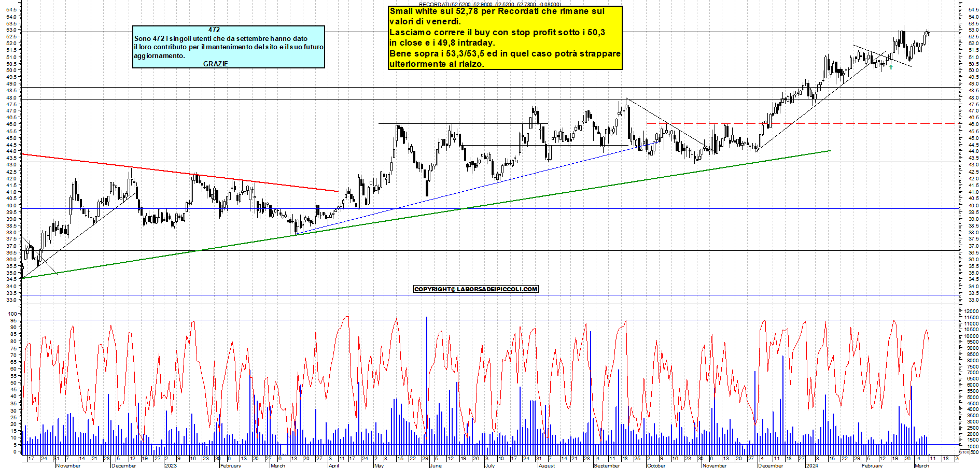Click the '472' heading in the cyan box
This screenshot has height=468, width=980.
point(214,30)
